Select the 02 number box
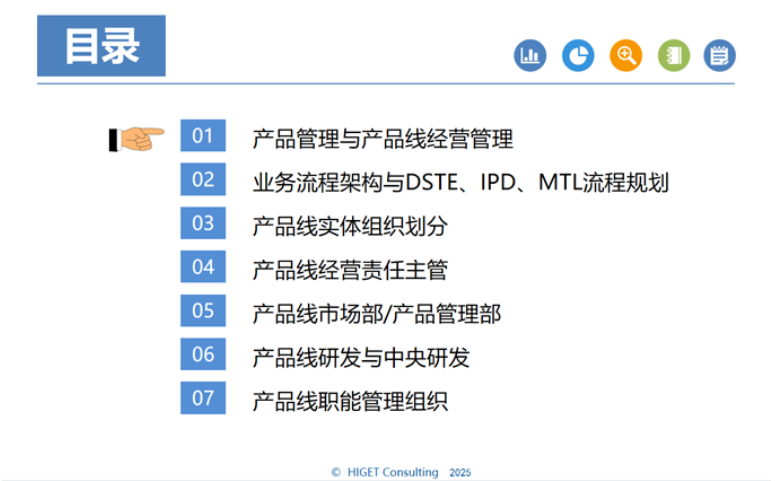Viewport: 775px width, 481px height. tap(203, 179)
